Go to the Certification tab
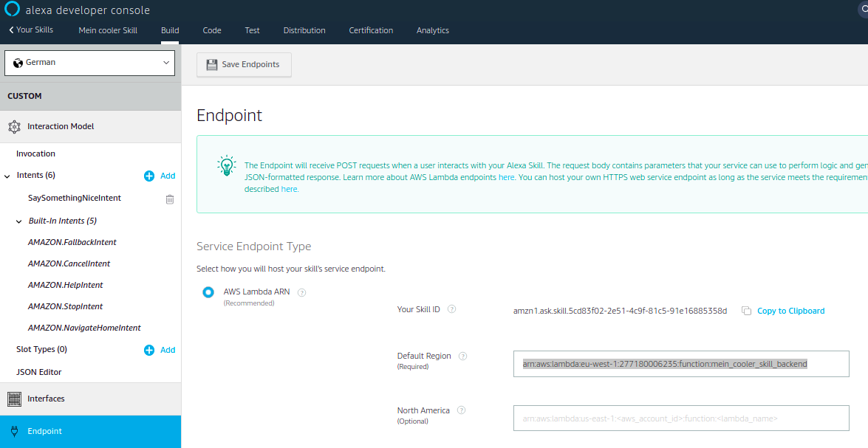 (x=371, y=30)
